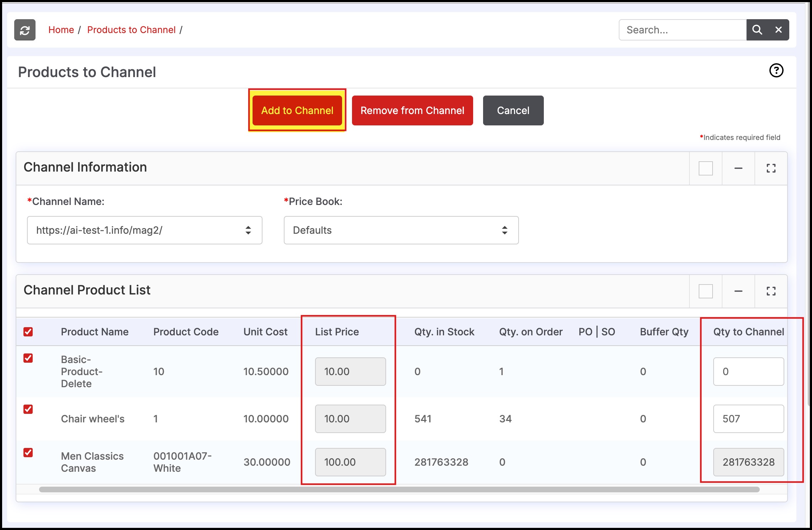Clear search with the X icon
The image size is (812, 530).
pos(778,30)
